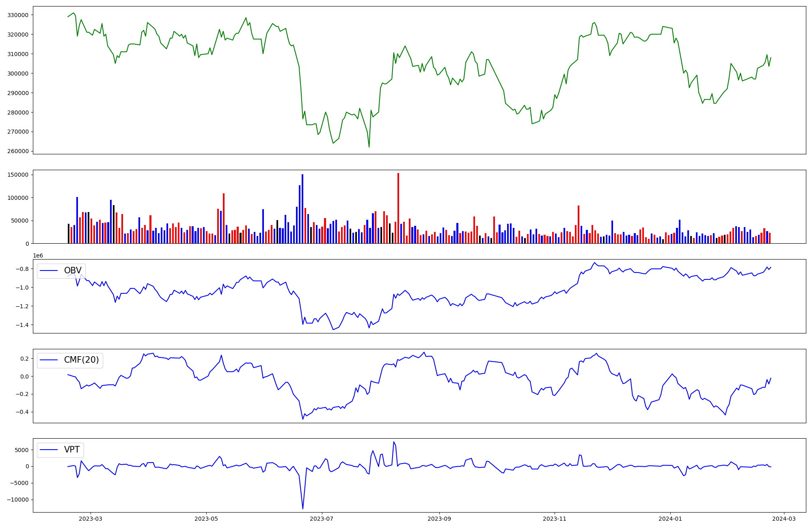Click the blue line sample in OBV legend
812x528 pixels.
pyautogui.click(x=49, y=271)
